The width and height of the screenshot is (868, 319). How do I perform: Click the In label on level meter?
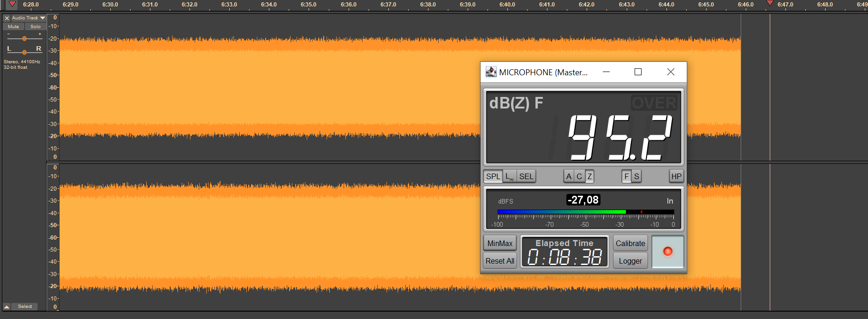pyautogui.click(x=670, y=201)
